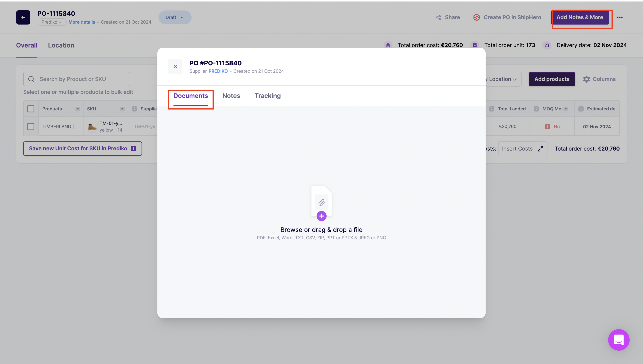Check the TIMBERLAND product row checkbox
This screenshot has width=643, height=364.
pyautogui.click(x=31, y=126)
